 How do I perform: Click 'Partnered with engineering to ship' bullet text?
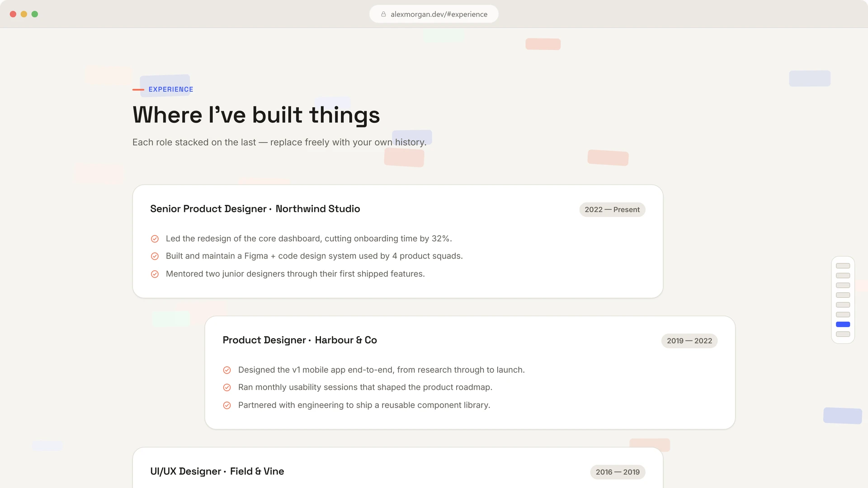click(x=364, y=405)
